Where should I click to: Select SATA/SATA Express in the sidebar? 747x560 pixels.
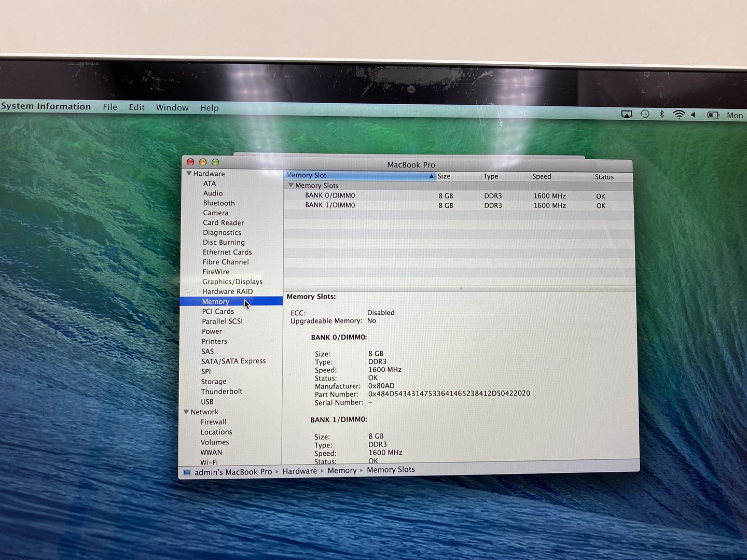pos(233,361)
